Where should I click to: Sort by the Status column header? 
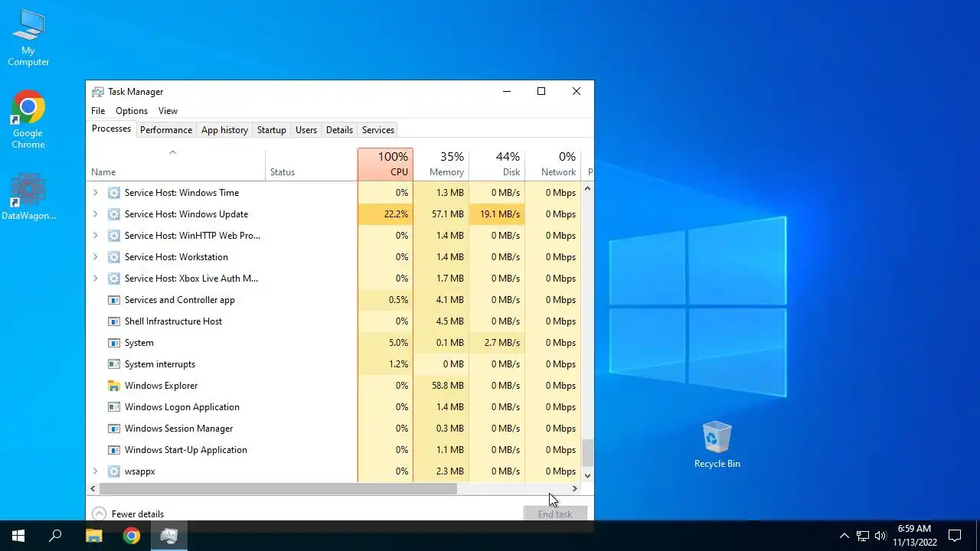(311, 165)
